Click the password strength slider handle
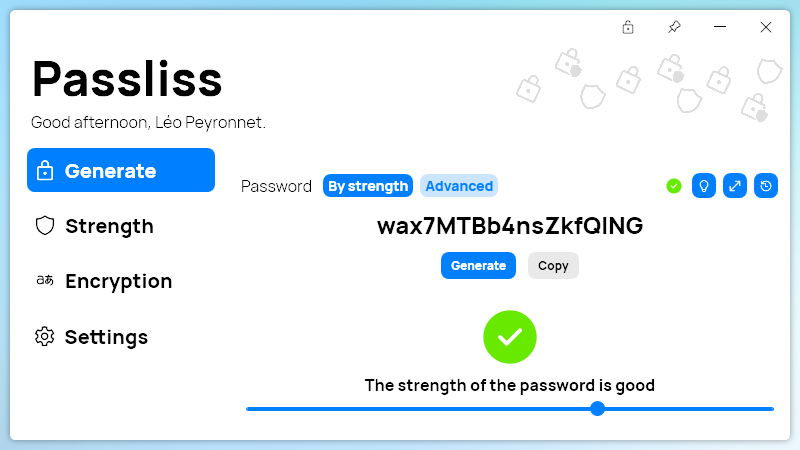Viewport: 800px width, 450px height. click(597, 409)
